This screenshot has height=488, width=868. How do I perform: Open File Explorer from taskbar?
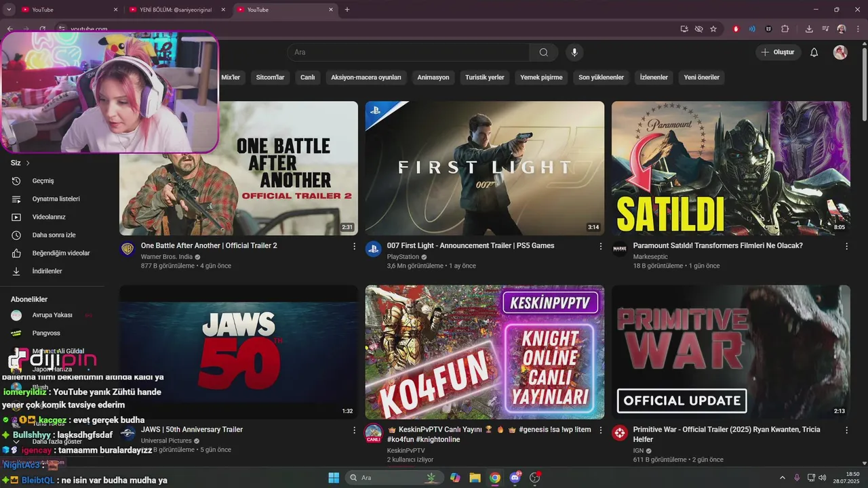475,478
